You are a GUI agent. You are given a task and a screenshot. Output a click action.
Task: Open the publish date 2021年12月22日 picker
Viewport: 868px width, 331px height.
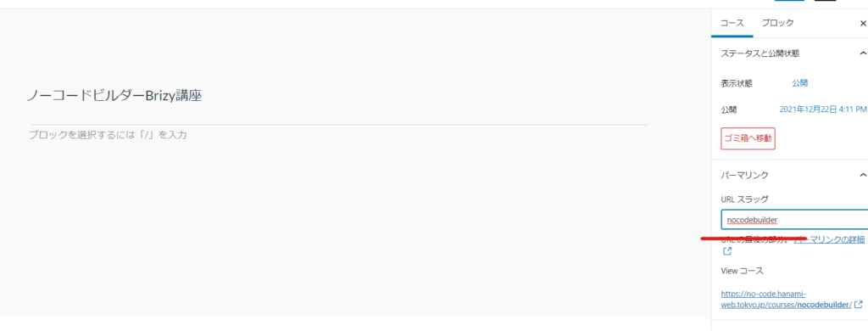click(823, 109)
